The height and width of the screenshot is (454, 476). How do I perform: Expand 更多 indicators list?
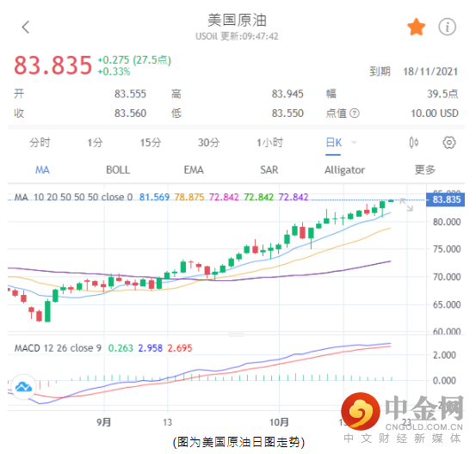425,170
